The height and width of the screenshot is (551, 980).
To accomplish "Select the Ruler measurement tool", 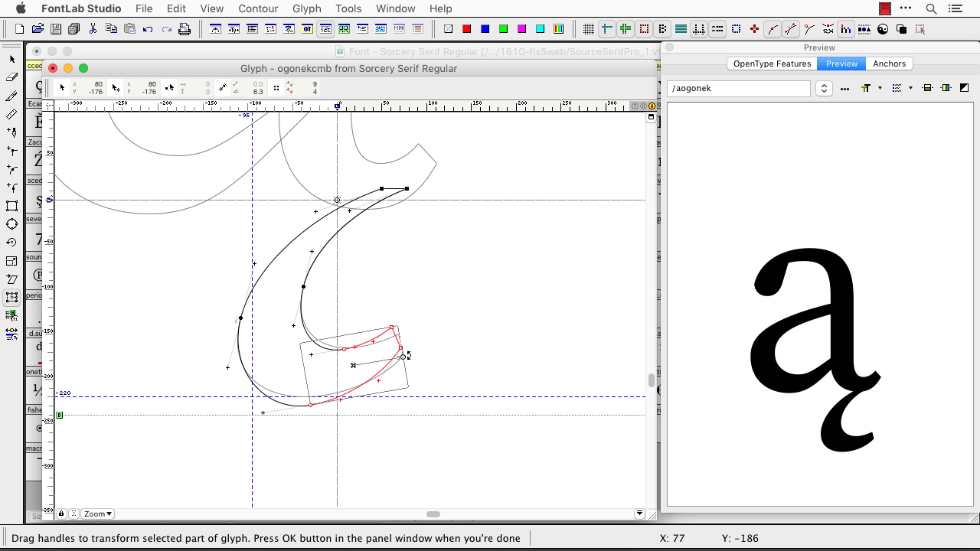I will (x=11, y=114).
